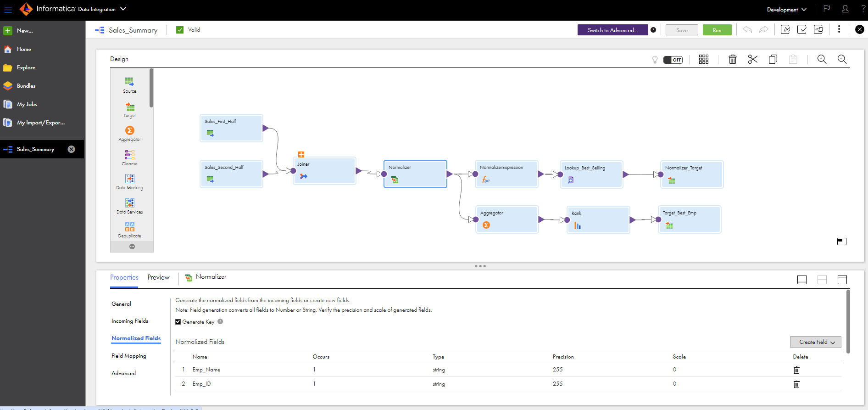Click the delete trash icon in design toolbar
Screen dimensions: 868x410
point(733,59)
